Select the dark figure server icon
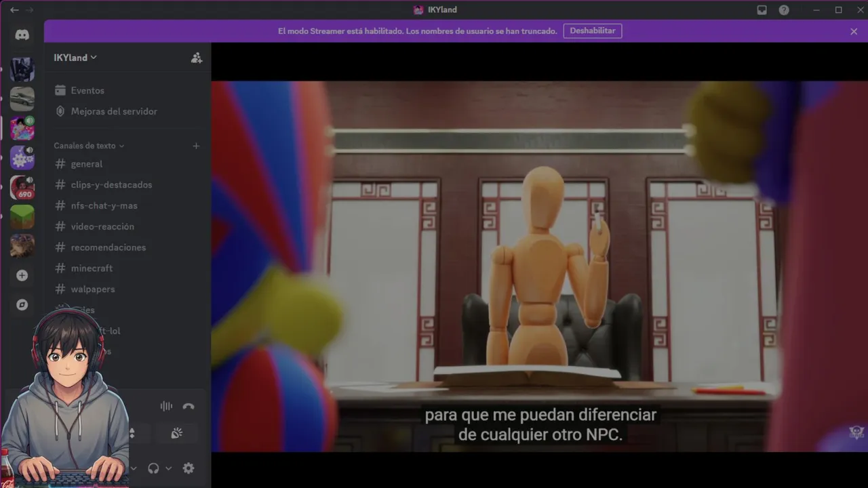Viewport: 868px width, 488px height. [22, 69]
